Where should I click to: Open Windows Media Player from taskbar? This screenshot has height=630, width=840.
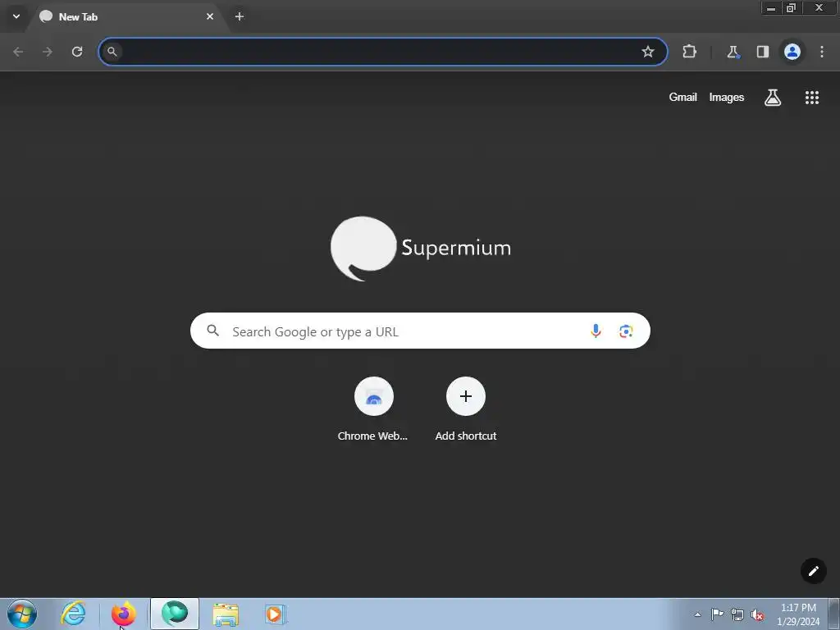pos(275,614)
